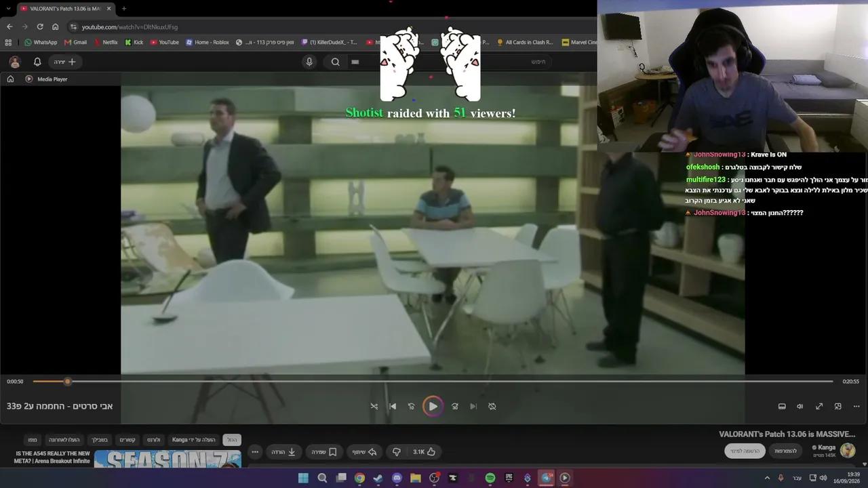Play the video in Media Player
868x488 pixels.
[x=433, y=406]
